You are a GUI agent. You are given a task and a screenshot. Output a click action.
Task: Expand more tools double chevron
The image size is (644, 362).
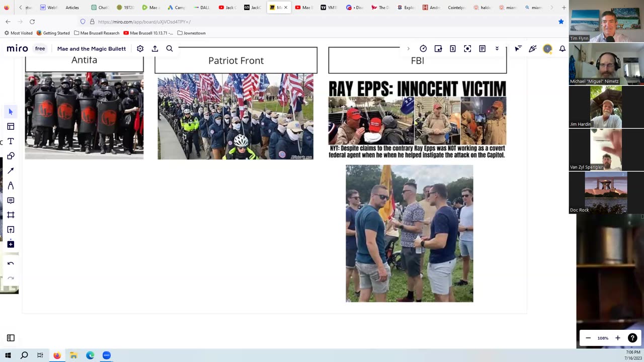497,49
